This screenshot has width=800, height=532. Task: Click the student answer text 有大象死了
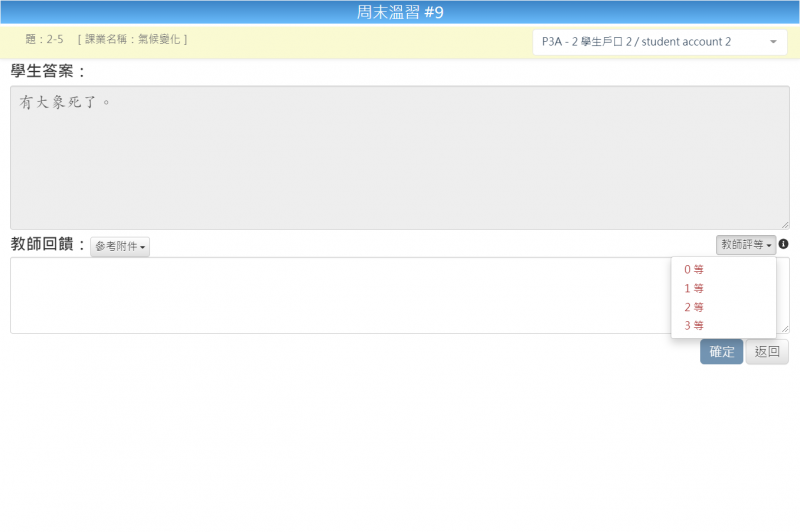[x=64, y=102]
